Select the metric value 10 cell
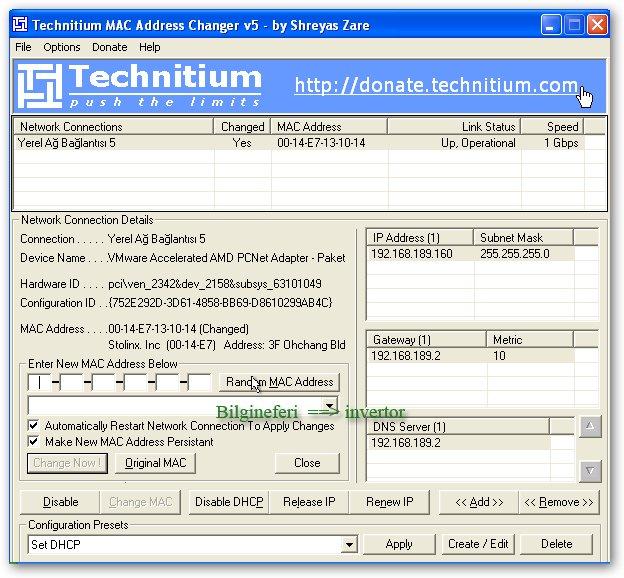Image resolution: width=624 pixels, height=578 pixels. (499, 356)
